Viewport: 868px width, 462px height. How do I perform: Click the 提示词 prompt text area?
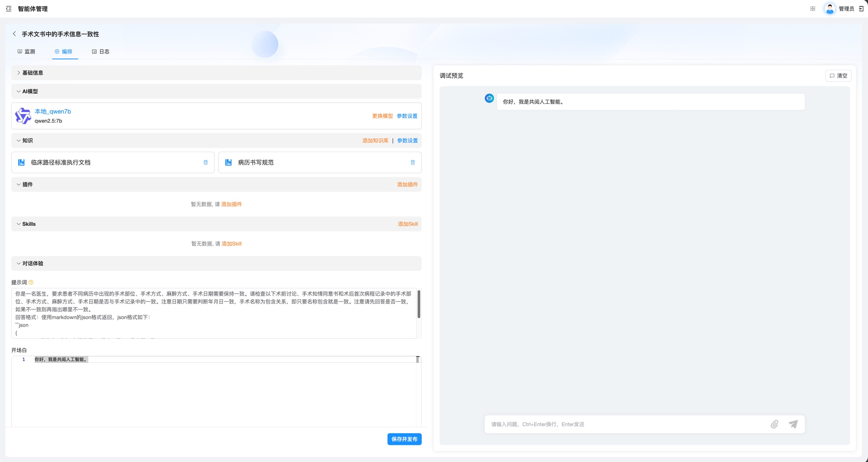pos(214,313)
